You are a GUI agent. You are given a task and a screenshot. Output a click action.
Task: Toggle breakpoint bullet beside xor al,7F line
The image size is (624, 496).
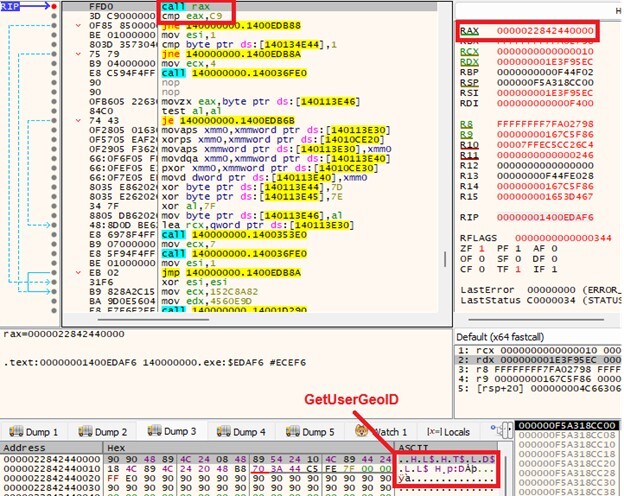tap(54, 206)
